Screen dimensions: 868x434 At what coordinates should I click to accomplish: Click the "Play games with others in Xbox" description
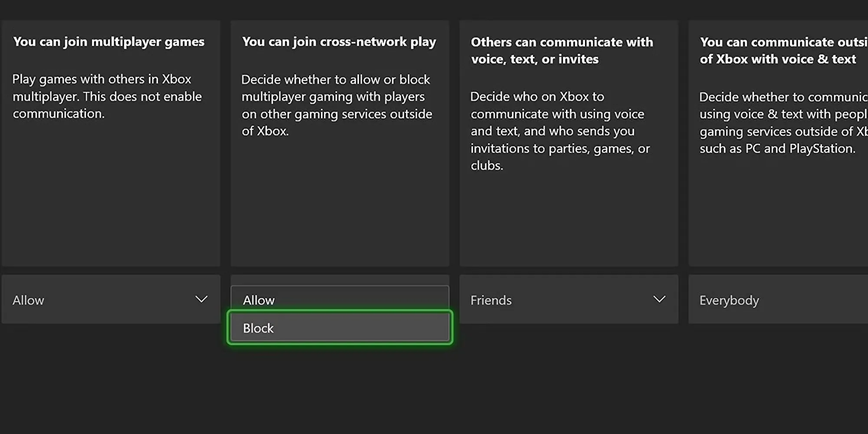[107, 96]
